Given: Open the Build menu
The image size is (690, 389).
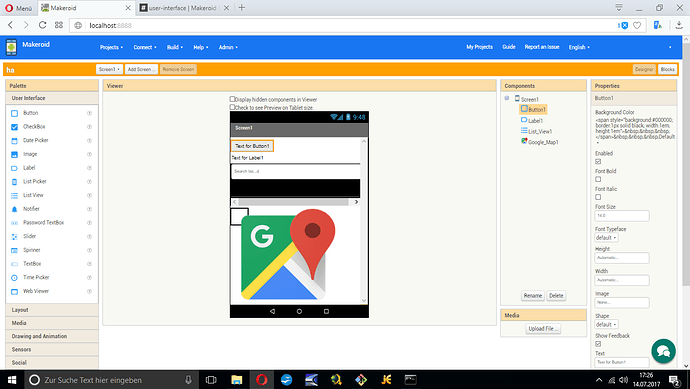Looking at the screenshot, I should (175, 47).
